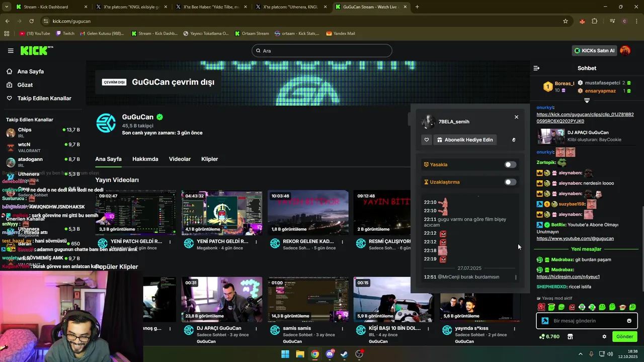Click the volume icon in system tray

click(x=610, y=354)
